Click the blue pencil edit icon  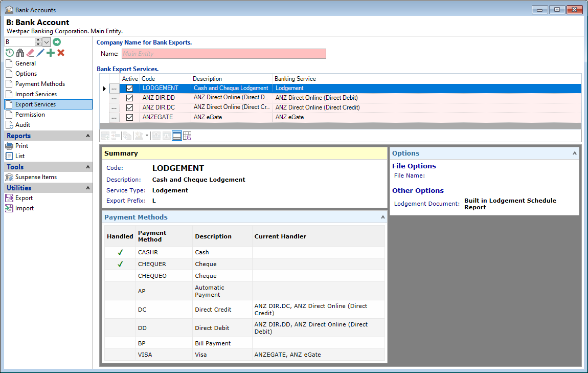[40, 53]
